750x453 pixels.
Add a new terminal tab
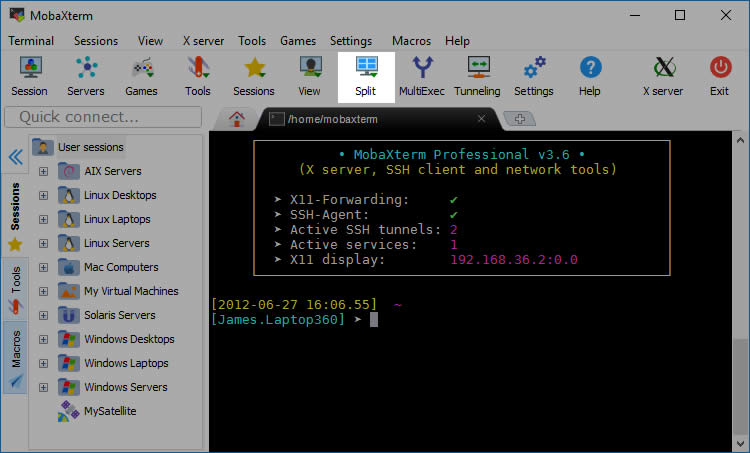click(519, 119)
